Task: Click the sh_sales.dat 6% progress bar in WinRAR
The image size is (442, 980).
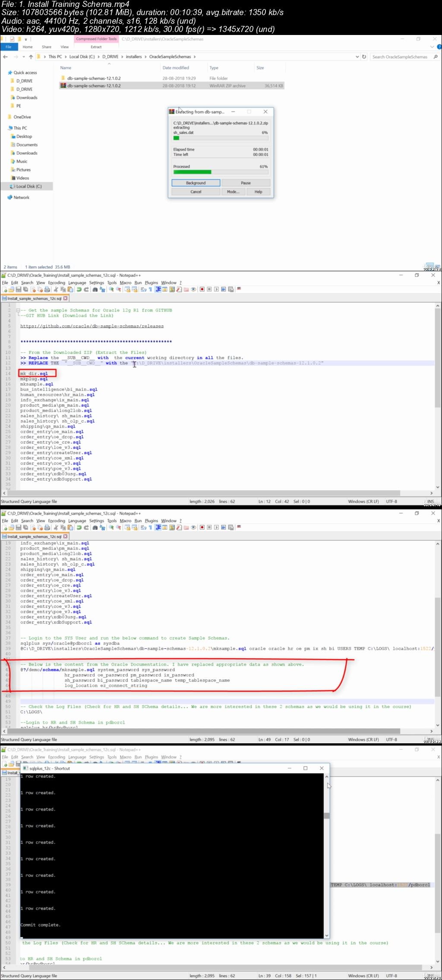Action: pos(221,138)
